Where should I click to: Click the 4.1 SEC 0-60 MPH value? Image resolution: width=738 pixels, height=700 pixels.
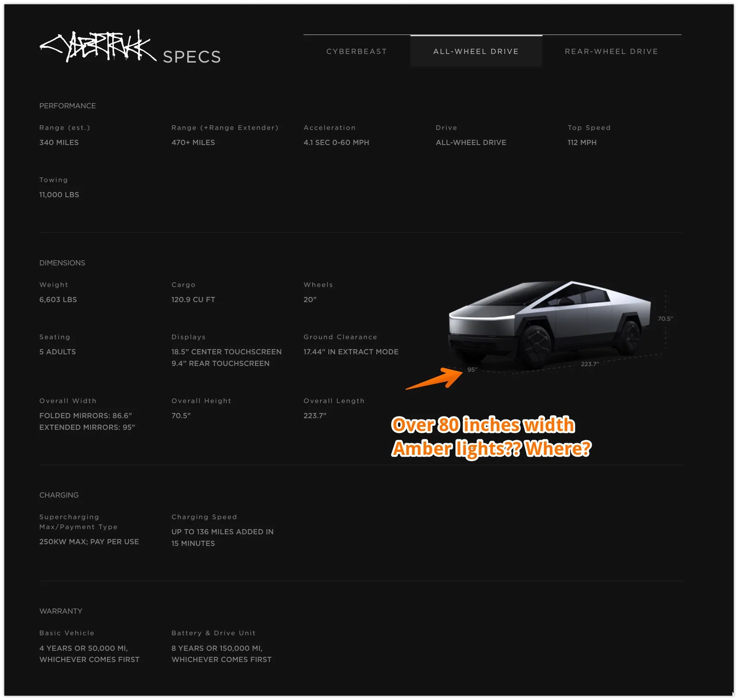(336, 142)
